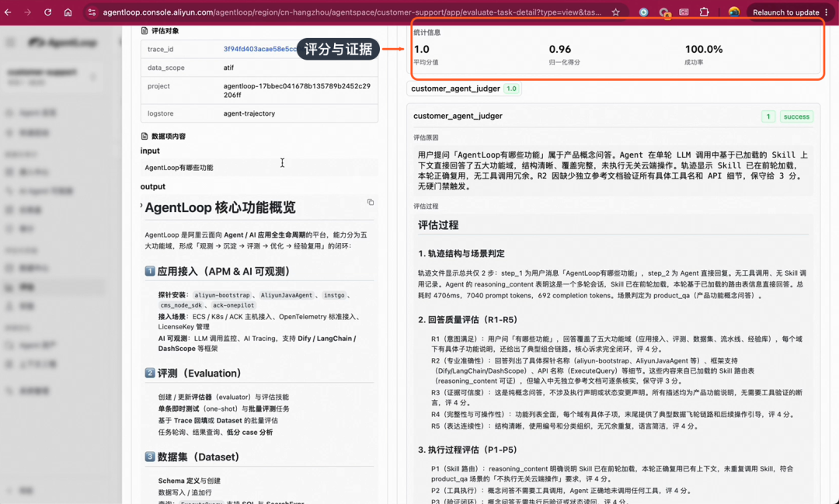Open the browser home page
Viewport: 839px width, 504px height.
(x=68, y=12)
